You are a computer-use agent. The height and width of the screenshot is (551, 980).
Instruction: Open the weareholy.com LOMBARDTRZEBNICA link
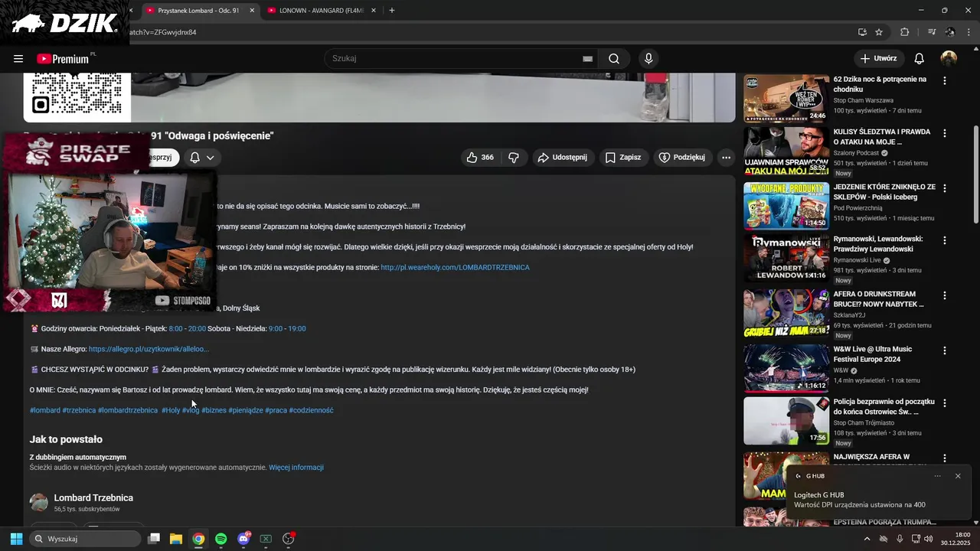(455, 267)
